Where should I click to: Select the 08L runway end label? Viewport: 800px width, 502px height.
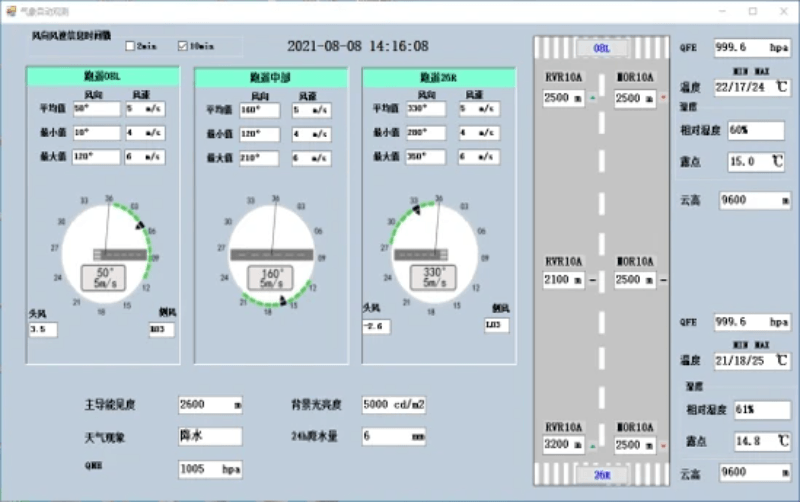(601, 48)
